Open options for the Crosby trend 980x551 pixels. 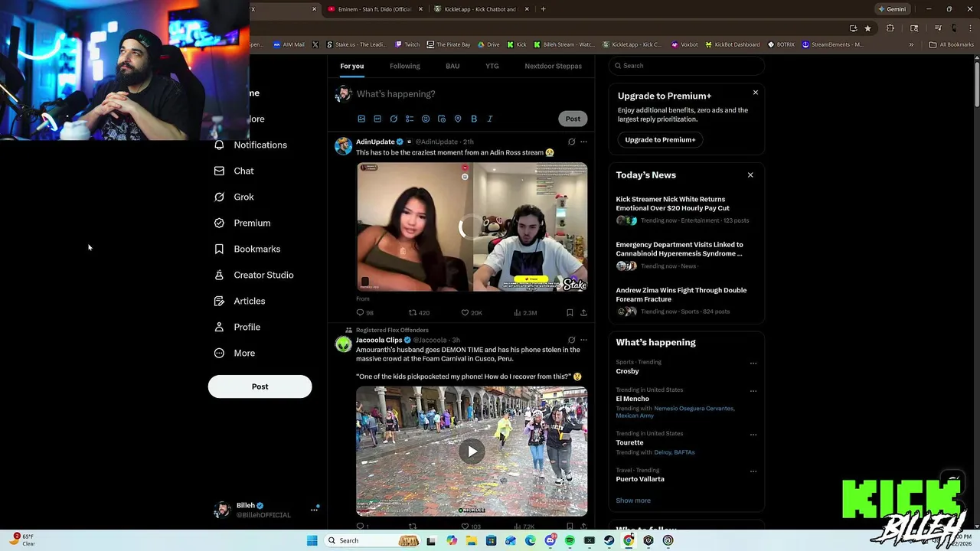pyautogui.click(x=753, y=364)
